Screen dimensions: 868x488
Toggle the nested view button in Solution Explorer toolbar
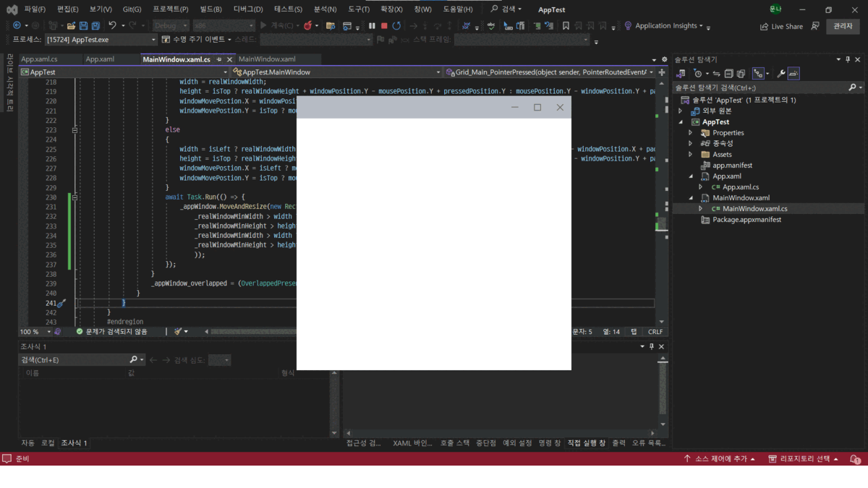tap(758, 74)
